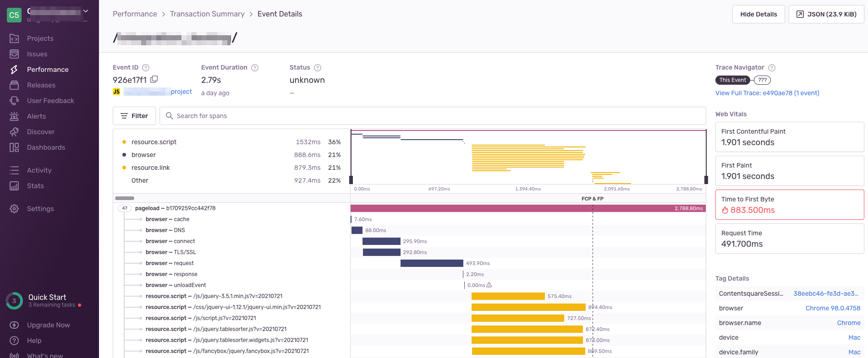Screen dimensions: 868x358
Task: Select Releases in the sidebar
Action: coord(41,85)
